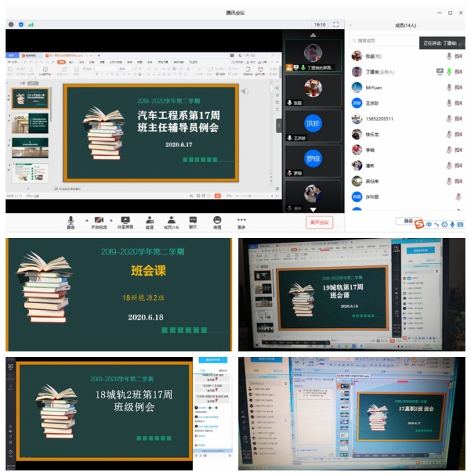
Task: Open the 表情 emoji reactions icon
Action: coord(217,221)
